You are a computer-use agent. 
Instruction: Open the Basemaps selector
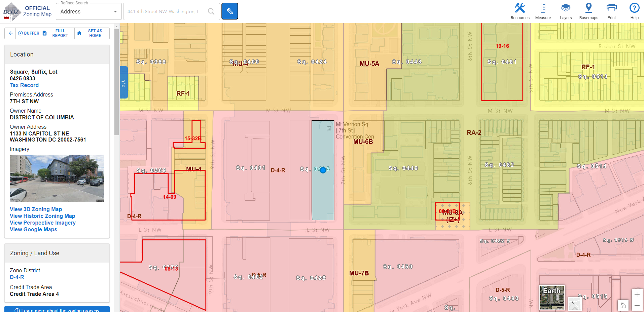tap(588, 11)
